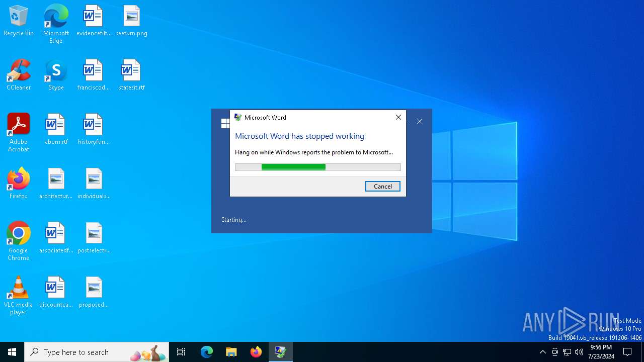Click the 'Microsoft Word has stopped working' heading

(x=299, y=136)
